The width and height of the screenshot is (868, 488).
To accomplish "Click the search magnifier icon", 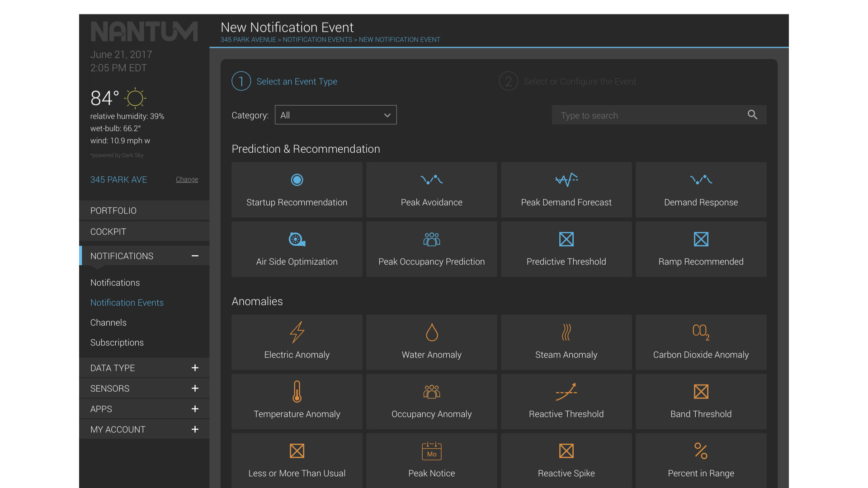I will tap(752, 115).
